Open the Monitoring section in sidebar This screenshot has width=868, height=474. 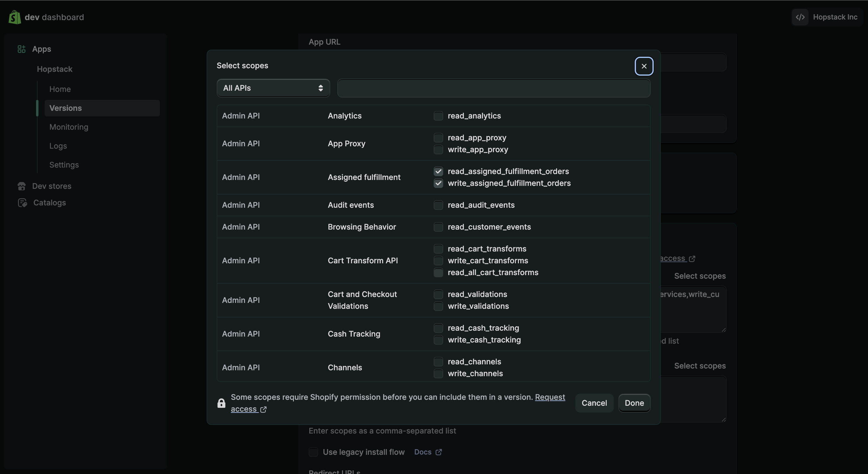pyautogui.click(x=69, y=127)
